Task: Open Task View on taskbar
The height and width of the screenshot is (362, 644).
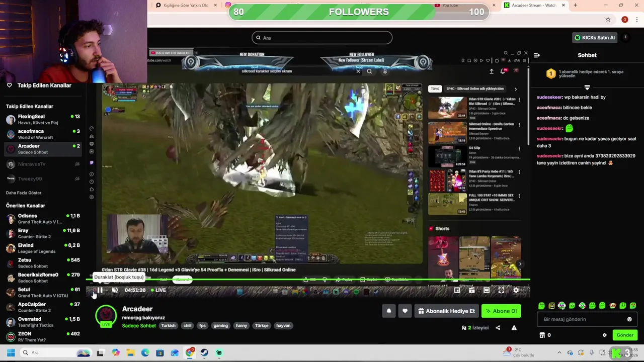Action: 100,352
